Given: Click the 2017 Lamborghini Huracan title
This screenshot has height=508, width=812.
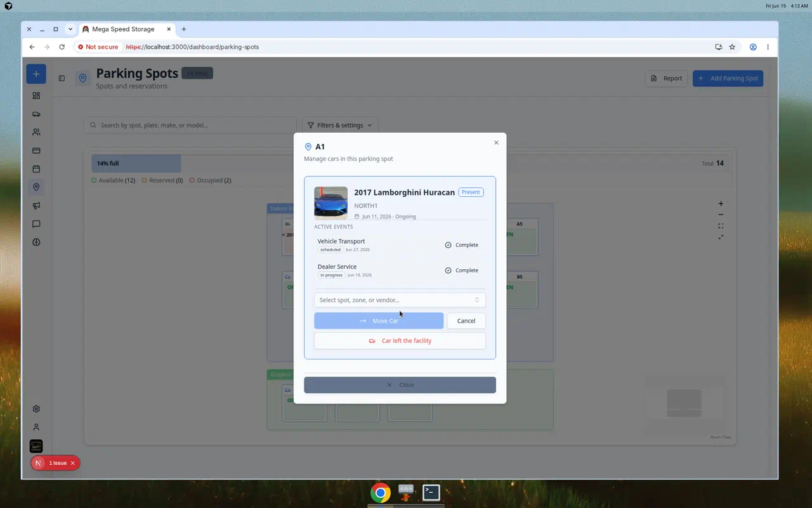Looking at the screenshot, I should pos(404,192).
